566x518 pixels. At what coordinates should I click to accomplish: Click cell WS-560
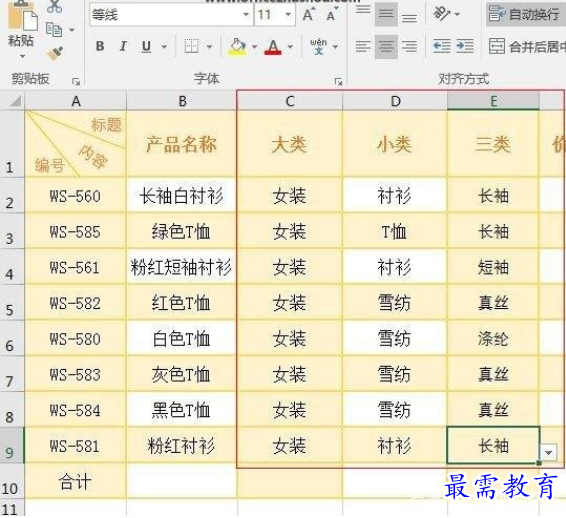click(x=75, y=195)
